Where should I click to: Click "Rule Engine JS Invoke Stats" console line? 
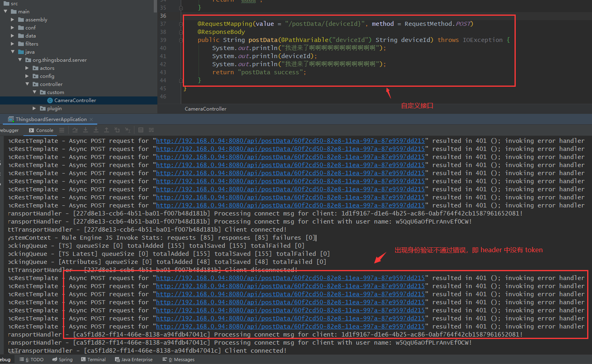click(162, 238)
